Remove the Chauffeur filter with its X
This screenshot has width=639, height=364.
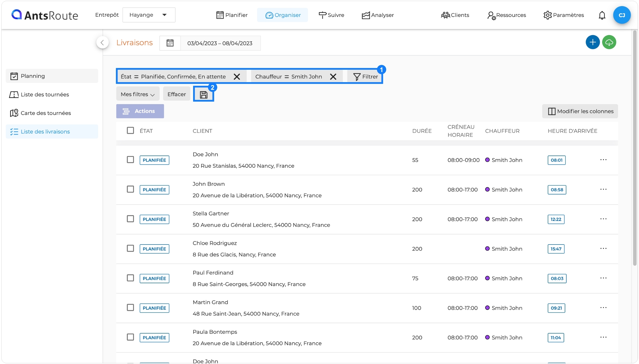click(333, 77)
